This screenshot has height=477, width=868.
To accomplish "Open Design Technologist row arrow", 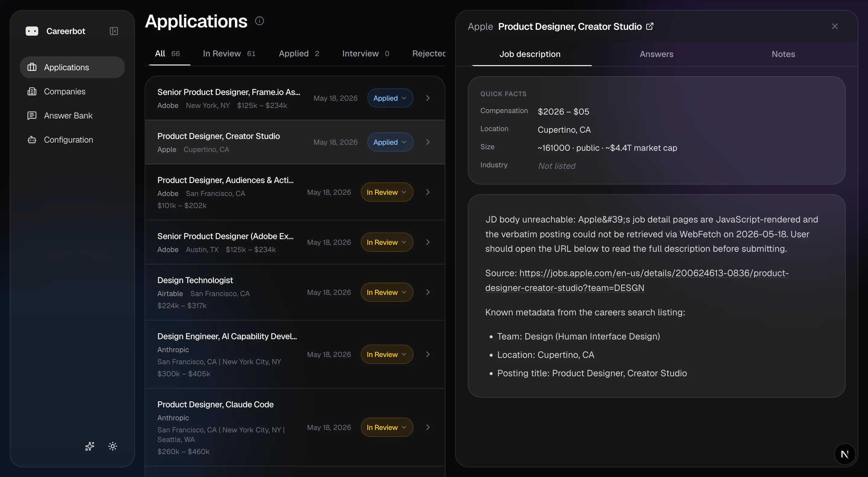I will (428, 292).
